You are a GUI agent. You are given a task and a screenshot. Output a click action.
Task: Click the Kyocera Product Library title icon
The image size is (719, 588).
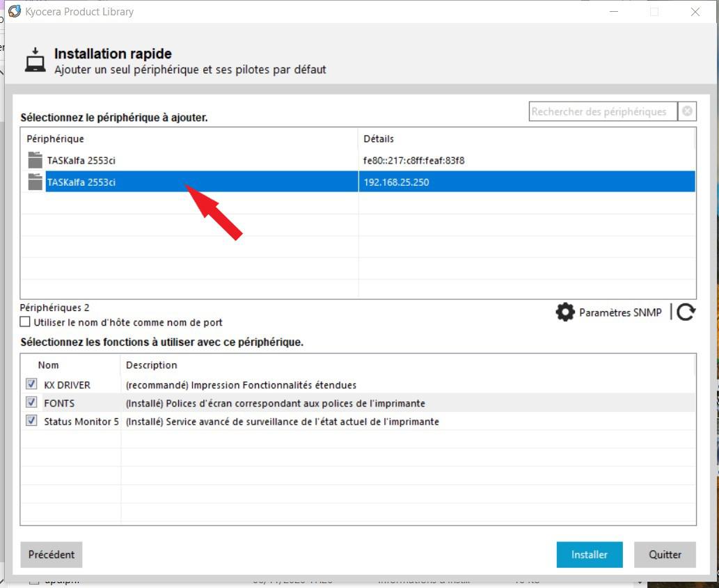tap(14, 11)
